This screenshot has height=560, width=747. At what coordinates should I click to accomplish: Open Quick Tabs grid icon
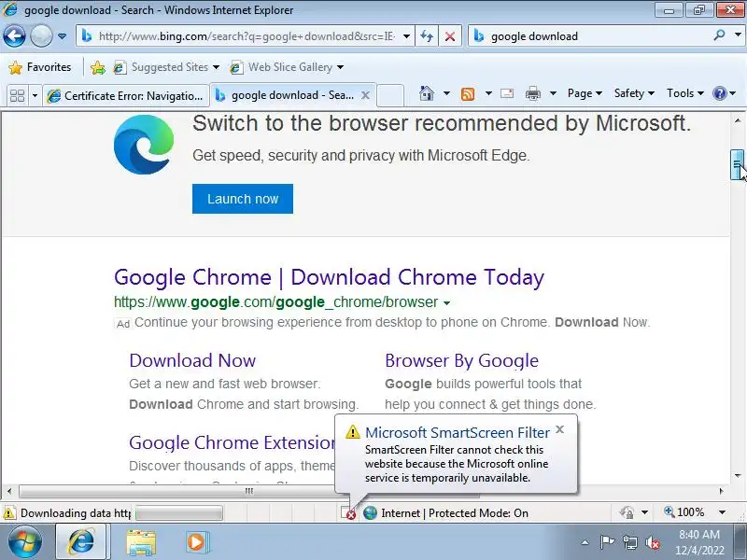(x=17, y=96)
